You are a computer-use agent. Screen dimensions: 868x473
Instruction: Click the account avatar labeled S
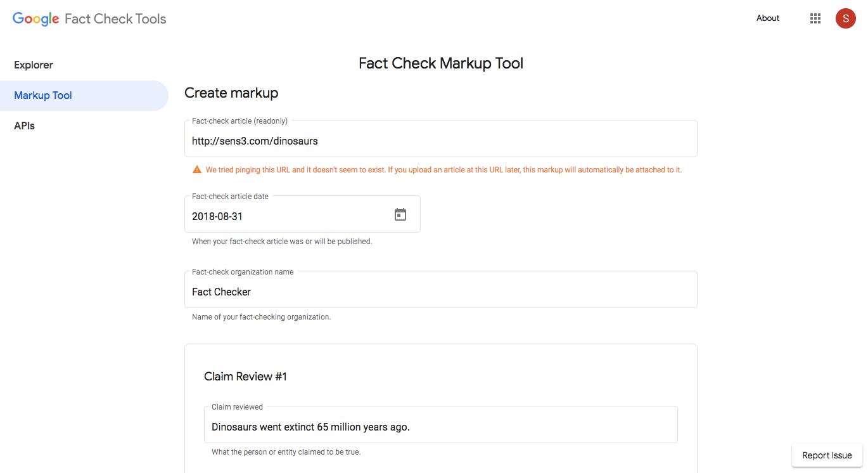point(845,18)
